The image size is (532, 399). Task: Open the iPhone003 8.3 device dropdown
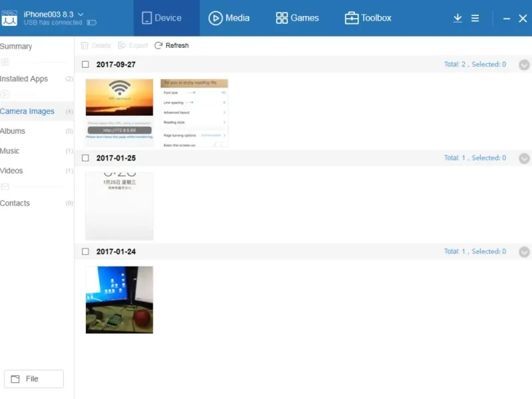click(x=80, y=14)
